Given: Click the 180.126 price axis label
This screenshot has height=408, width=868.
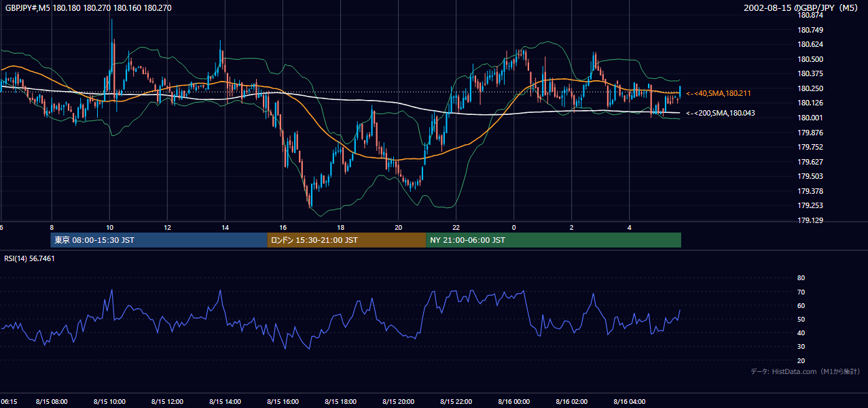Looking at the screenshot, I should point(811,103).
